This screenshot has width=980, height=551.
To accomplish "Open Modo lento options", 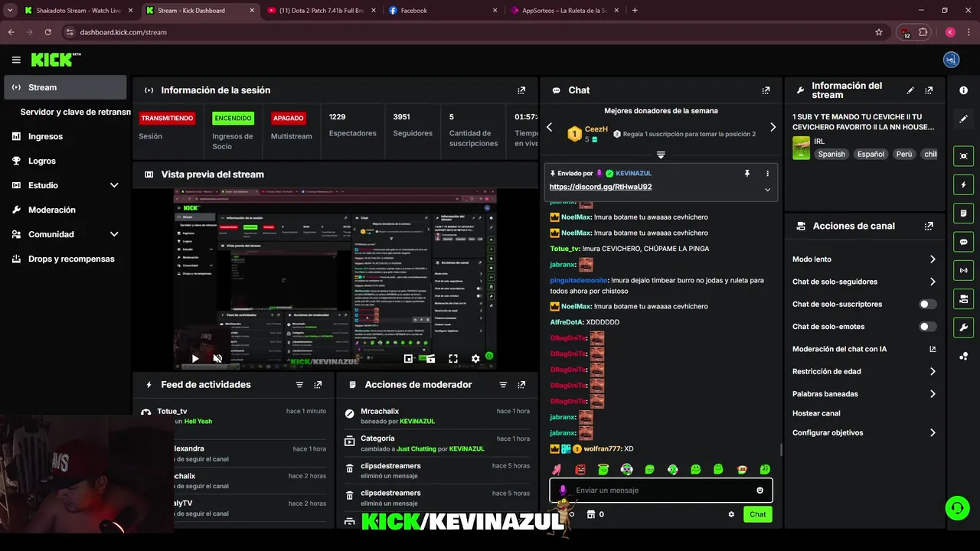I will pos(864,259).
